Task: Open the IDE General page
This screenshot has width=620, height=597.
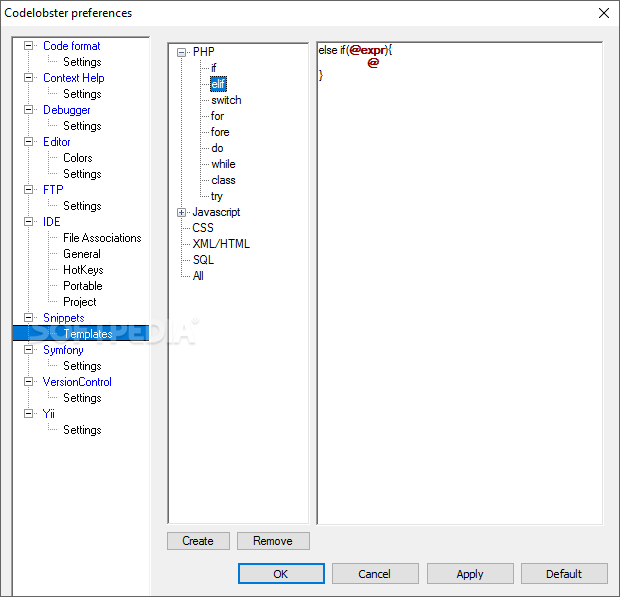Action: tap(82, 254)
